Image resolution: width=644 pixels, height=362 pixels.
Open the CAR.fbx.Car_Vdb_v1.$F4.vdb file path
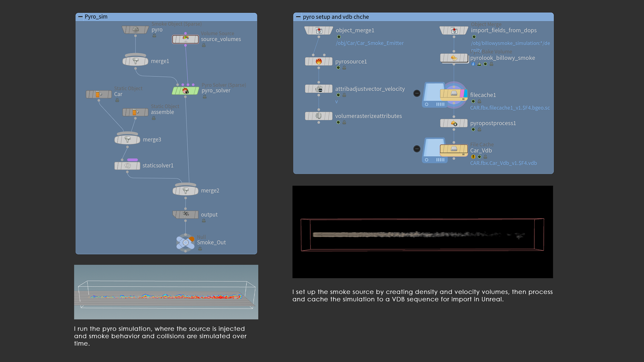(x=503, y=163)
